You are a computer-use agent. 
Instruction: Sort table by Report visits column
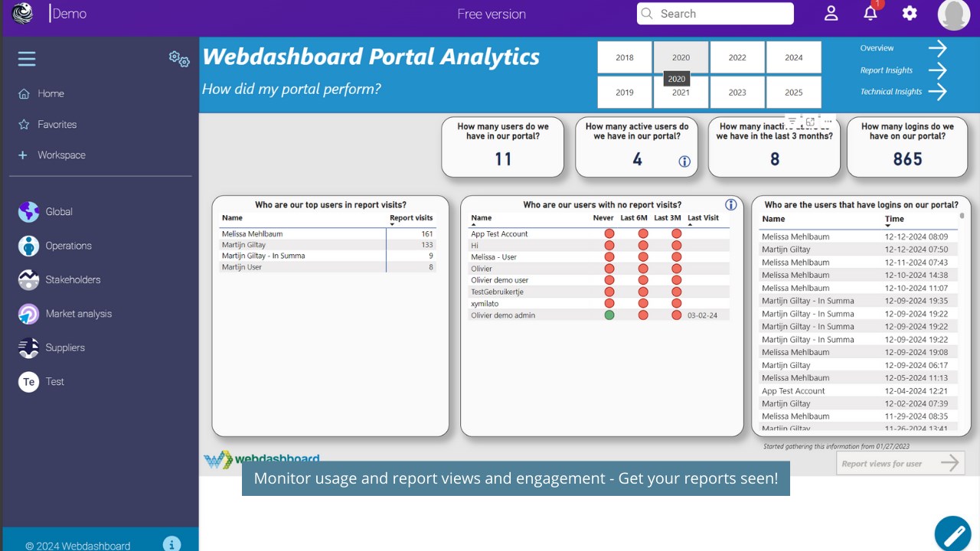click(x=411, y=218)
